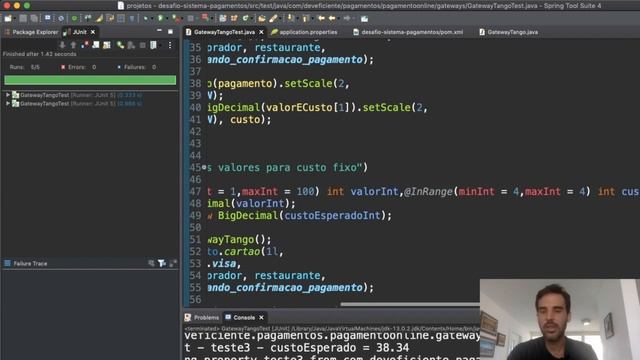Click the Errors count label
The image size is (640, 360).
[x=78, y=67]
